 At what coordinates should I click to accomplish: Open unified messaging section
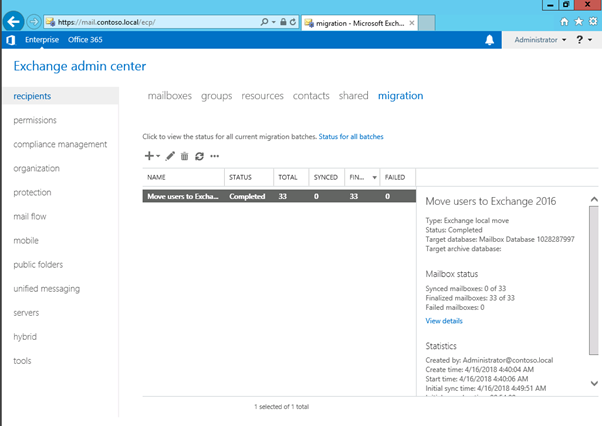pyautogui.click(x=46, y=289)
